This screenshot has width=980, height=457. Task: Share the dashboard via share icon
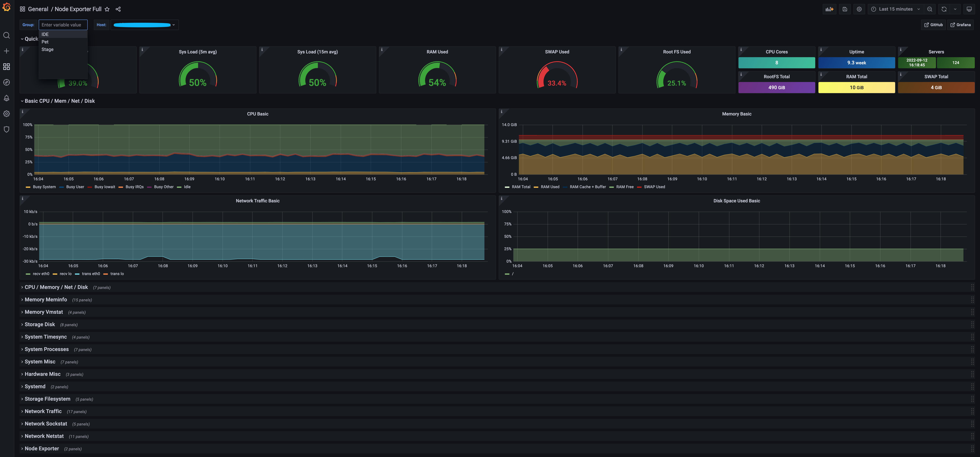pyautogui.click(x=118, y=9)
